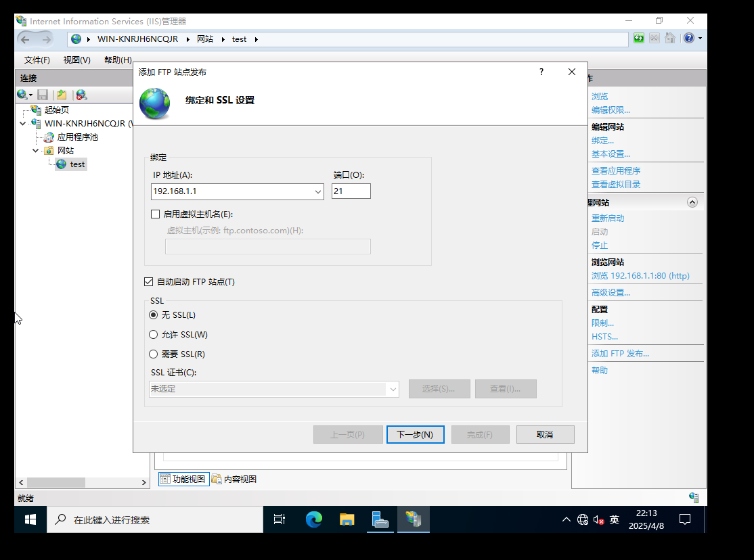Click the create connection globe icon in Connections
Viewport: 754px width, 560px height.
pyautogui.click(x=22, y=95)
